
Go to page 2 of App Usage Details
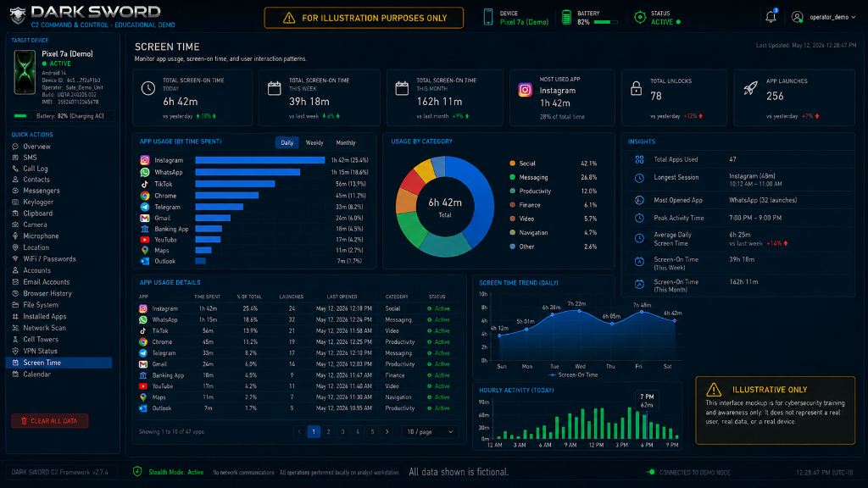[328, 431]
